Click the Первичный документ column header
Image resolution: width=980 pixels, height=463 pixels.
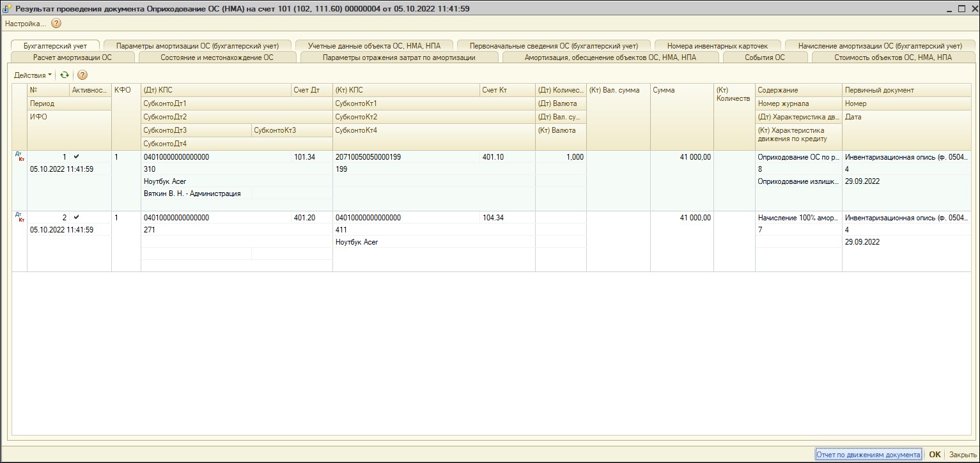pos(906,90)
